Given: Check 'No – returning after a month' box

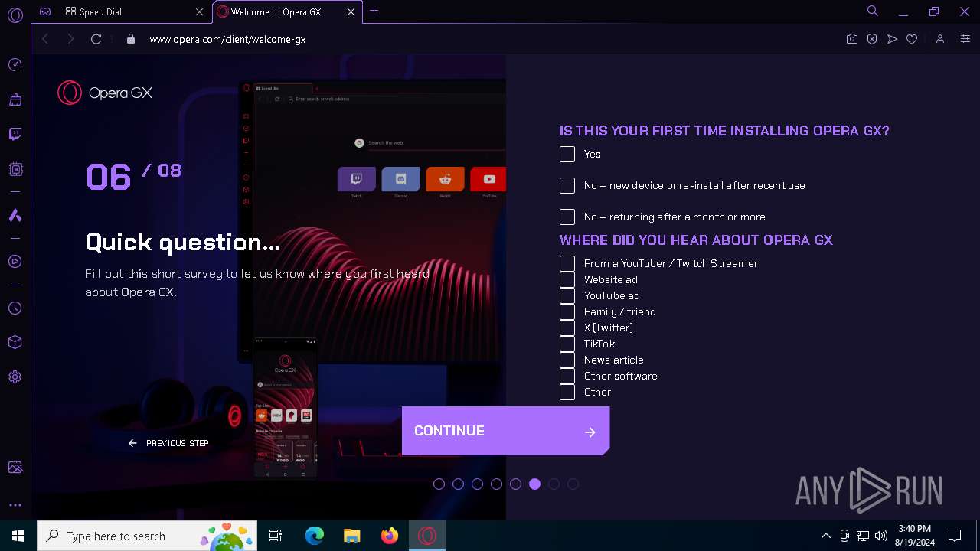Looking at the screenshot, I should coord(567,217).
